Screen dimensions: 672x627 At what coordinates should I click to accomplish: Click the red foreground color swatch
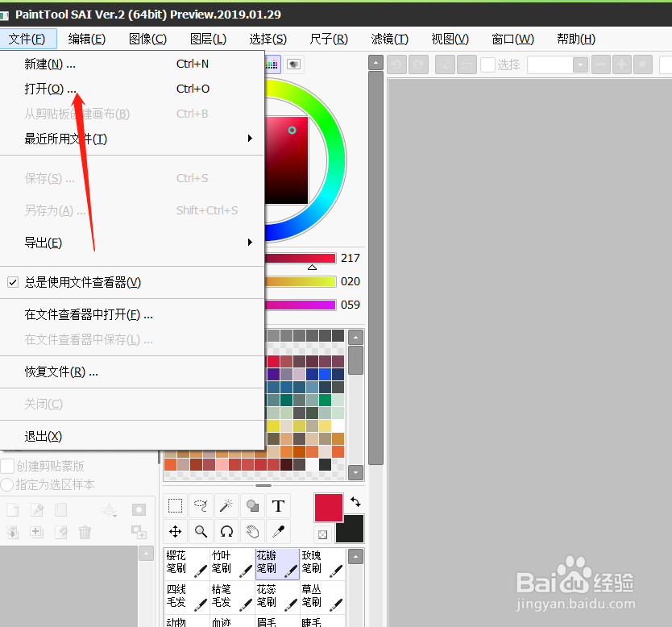(328, 508)
